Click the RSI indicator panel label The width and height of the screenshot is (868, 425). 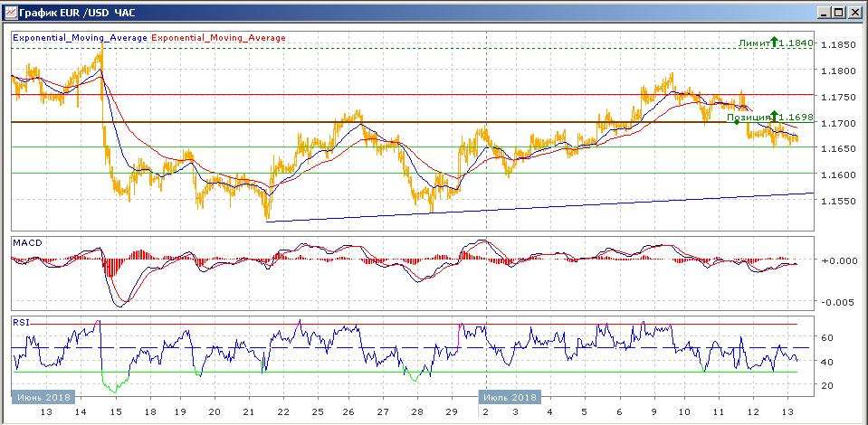(x=20, y=322)
